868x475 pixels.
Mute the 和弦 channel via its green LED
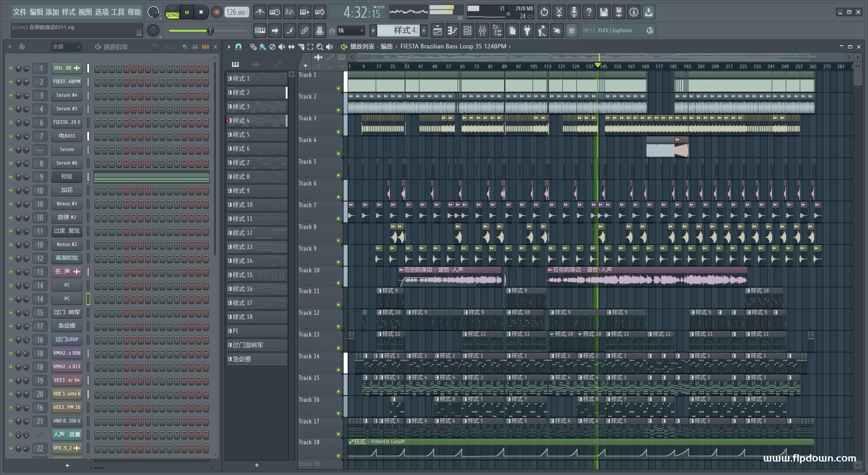click(10, 177)
